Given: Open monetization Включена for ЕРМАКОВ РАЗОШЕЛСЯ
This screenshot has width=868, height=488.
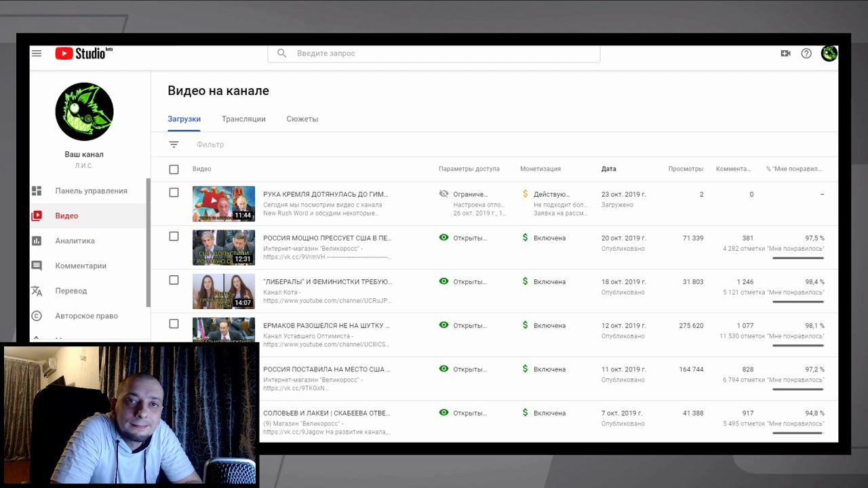Looking at the screenshot, I should pos(549,325).
